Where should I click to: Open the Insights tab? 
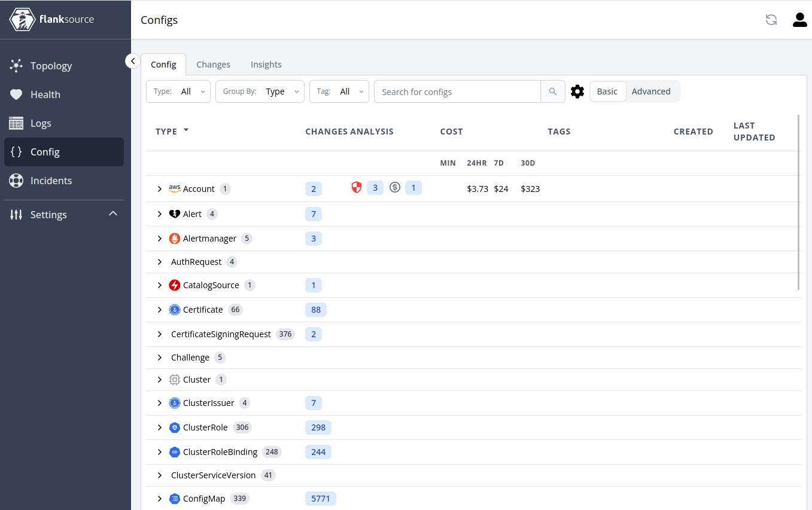[266, 65]
